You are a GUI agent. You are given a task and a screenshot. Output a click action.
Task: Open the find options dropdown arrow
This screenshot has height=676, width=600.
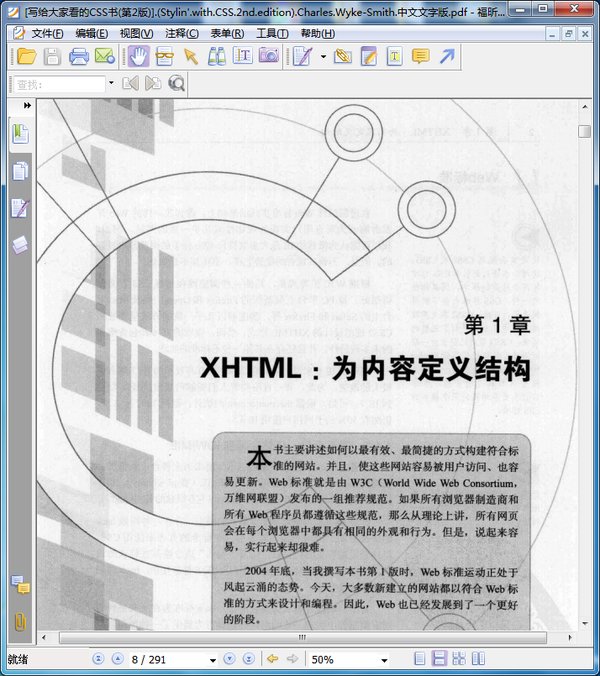[x=111, y=83]
